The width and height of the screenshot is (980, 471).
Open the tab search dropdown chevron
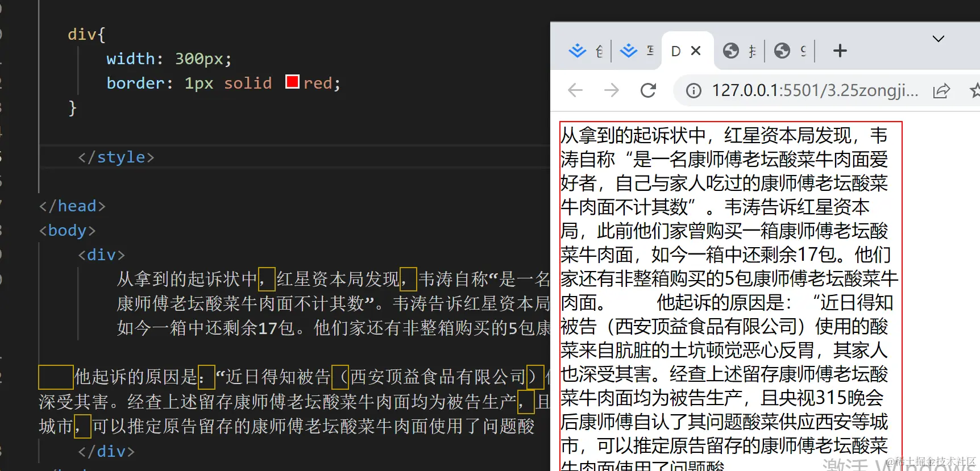pyautogui.click(x=939, y=39)
